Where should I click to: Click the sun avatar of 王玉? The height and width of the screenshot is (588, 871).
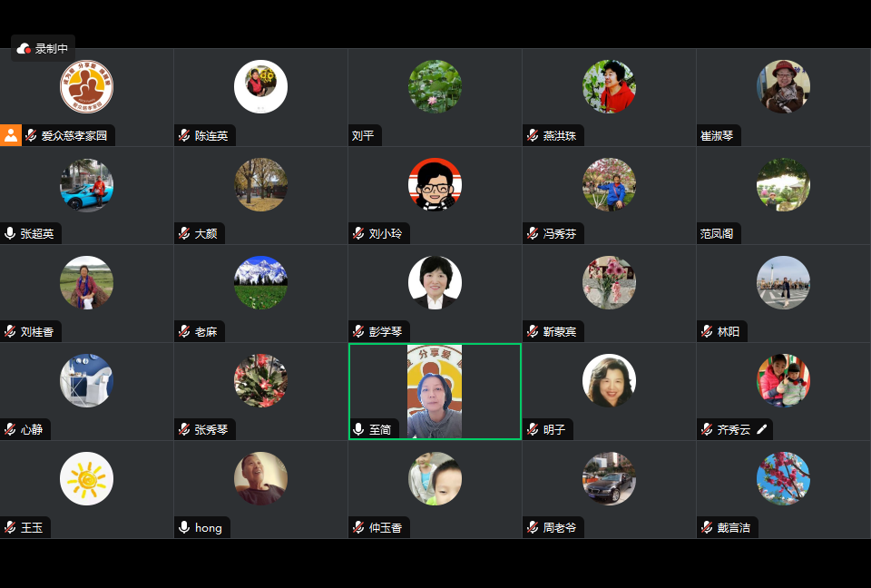[x=87, y=478]
